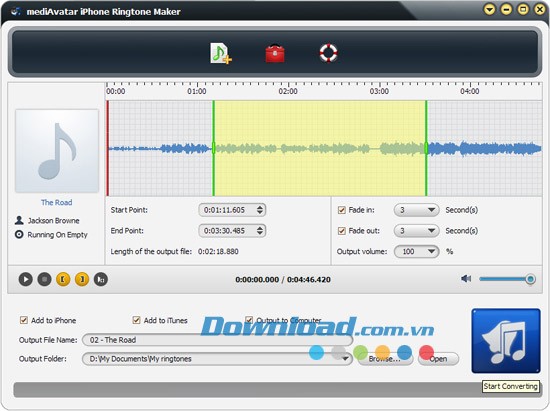Click the album disc icon beside Running On Empty
The width and height of the screenshot is (550, 411).
[x=19, y=234]
